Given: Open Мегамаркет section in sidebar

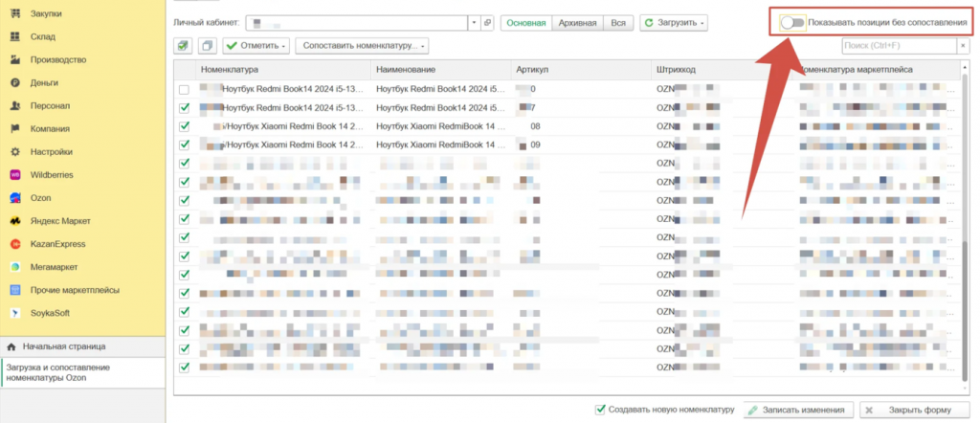Looking at the screenshot, I should pos(53,267).
